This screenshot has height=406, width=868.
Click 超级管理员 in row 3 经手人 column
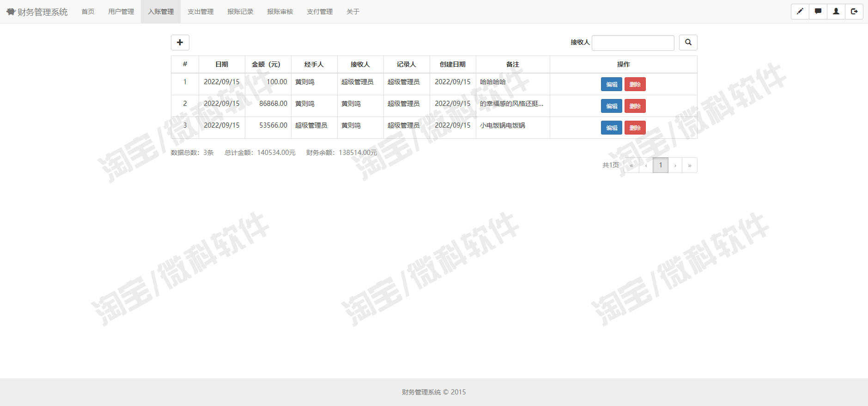coord(311,125)
